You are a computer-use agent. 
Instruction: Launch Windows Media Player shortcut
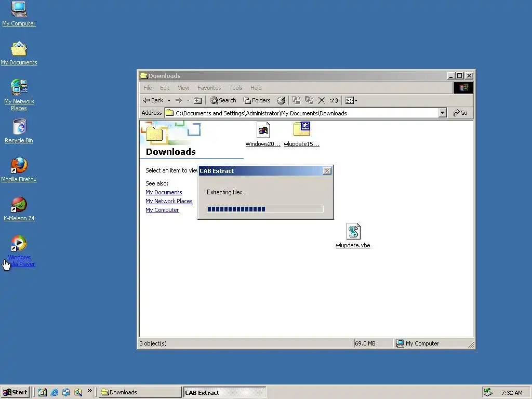[19, 251]
